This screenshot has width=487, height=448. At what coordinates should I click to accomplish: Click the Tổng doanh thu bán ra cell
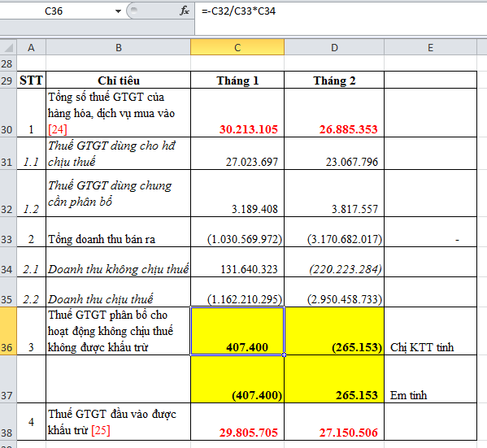click(119, 232)
